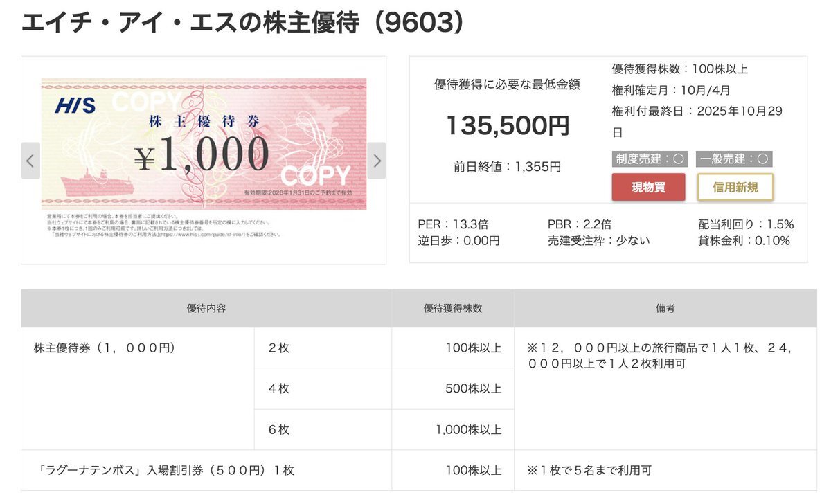This screenshot has height=504, width=831.
Task: Select the 4枚 row for 500株以上
Action: (384, 388)
